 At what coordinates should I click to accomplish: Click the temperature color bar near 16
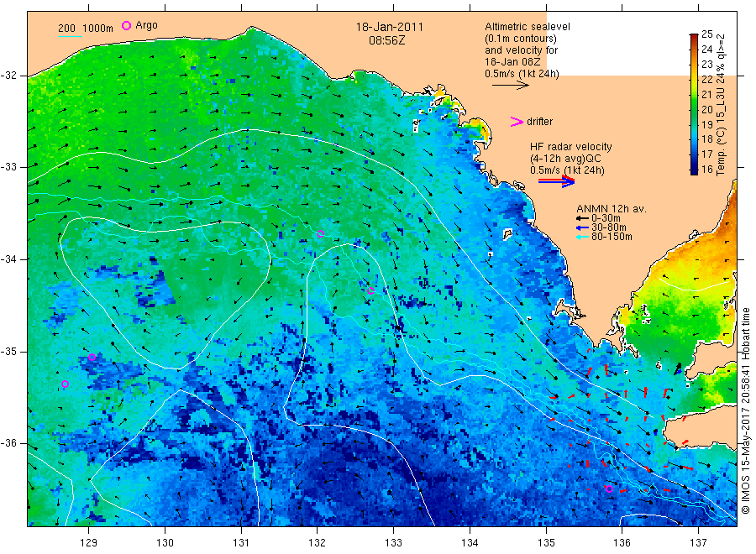pyautogui.click(x=694, y=170)
